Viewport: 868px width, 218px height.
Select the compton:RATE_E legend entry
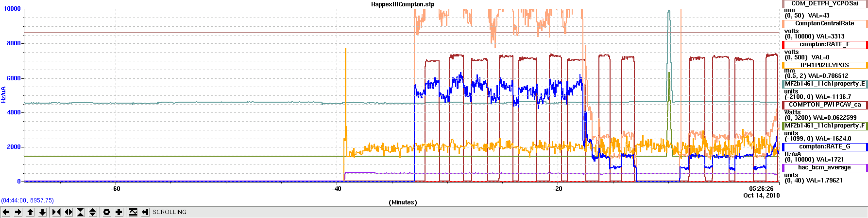(x=825, y=44)
